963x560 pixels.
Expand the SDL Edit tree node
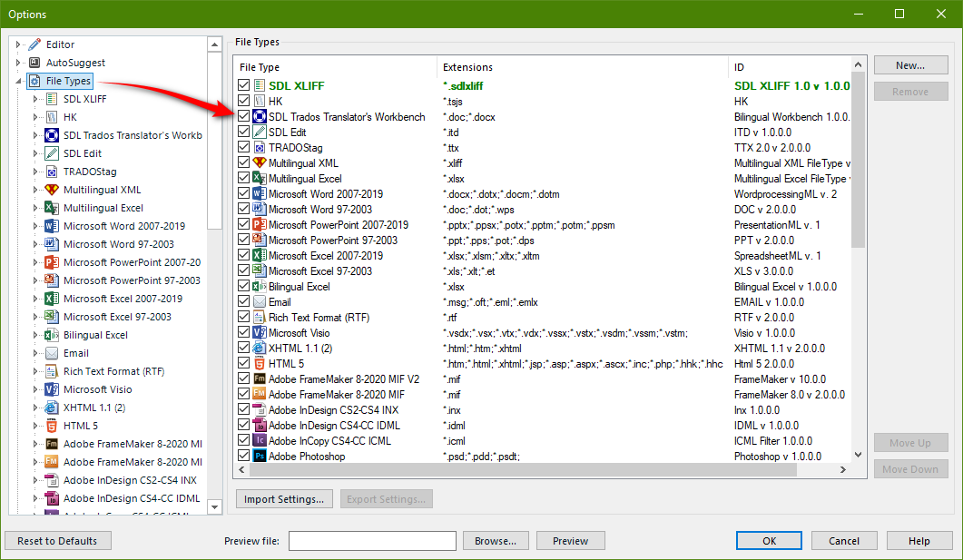35,153
